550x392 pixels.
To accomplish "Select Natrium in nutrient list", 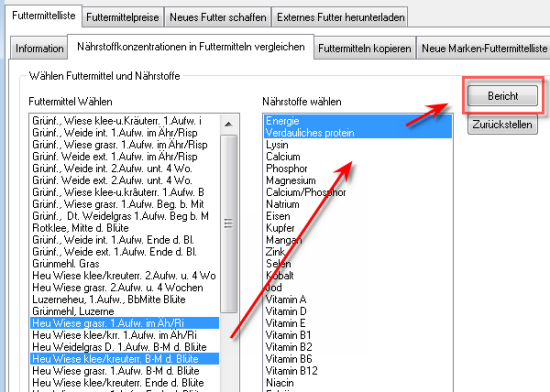I will pos(358,204).
